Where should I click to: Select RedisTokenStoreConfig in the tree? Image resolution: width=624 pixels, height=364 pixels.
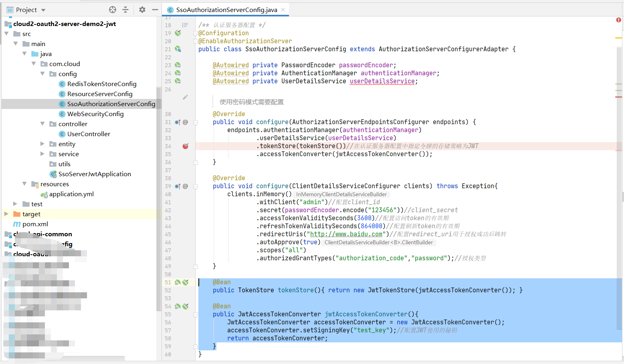tap(102, 84)
